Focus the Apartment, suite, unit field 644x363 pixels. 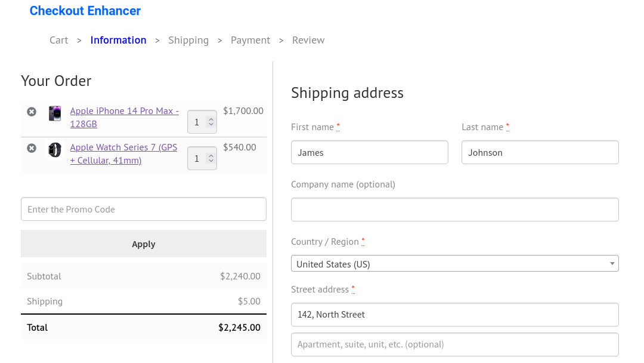(454, 344)
